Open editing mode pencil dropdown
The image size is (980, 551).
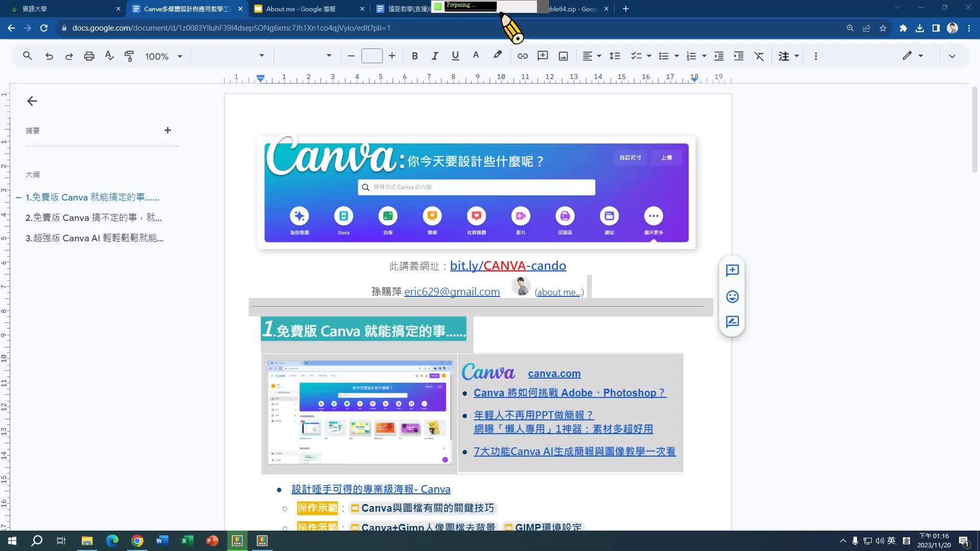[x=913, y=56]
